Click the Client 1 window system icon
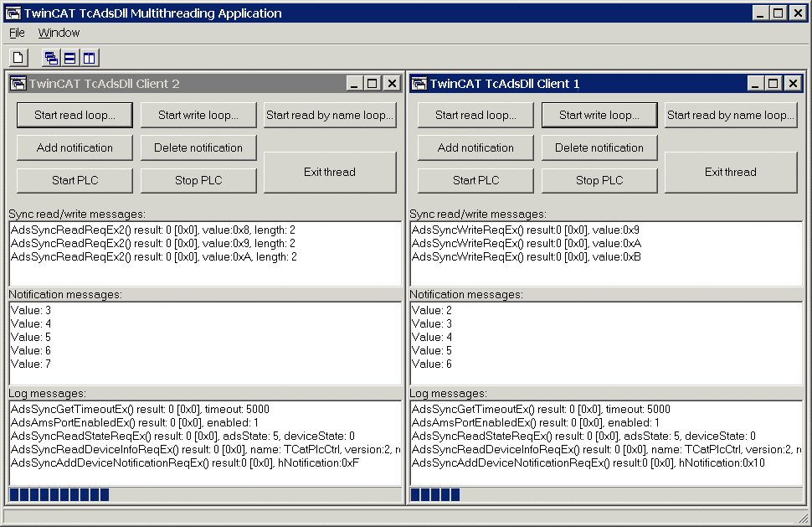This screenshot has width=812, height=527. pyautogui.click(x=419, y=84)
